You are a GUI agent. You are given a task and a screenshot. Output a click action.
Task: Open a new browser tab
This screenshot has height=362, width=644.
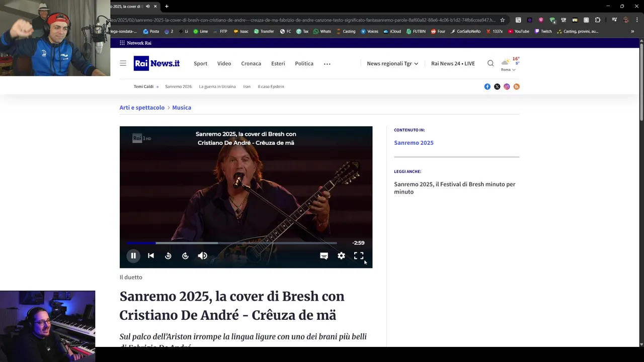[167, 7]
